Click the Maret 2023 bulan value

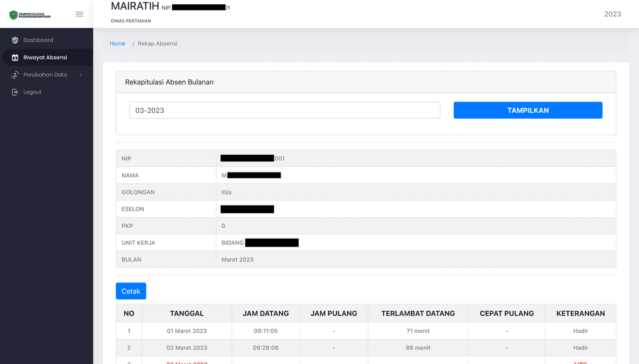[x=238, y=259]
